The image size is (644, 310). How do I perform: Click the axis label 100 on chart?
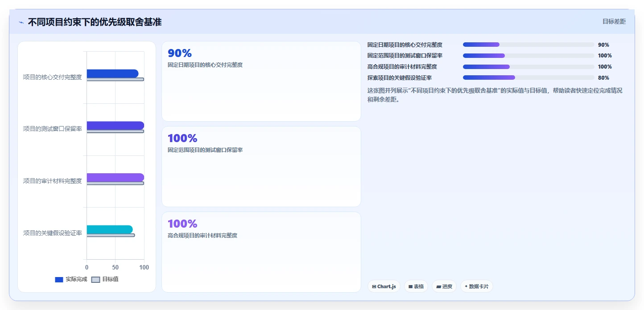coord(144,267)
